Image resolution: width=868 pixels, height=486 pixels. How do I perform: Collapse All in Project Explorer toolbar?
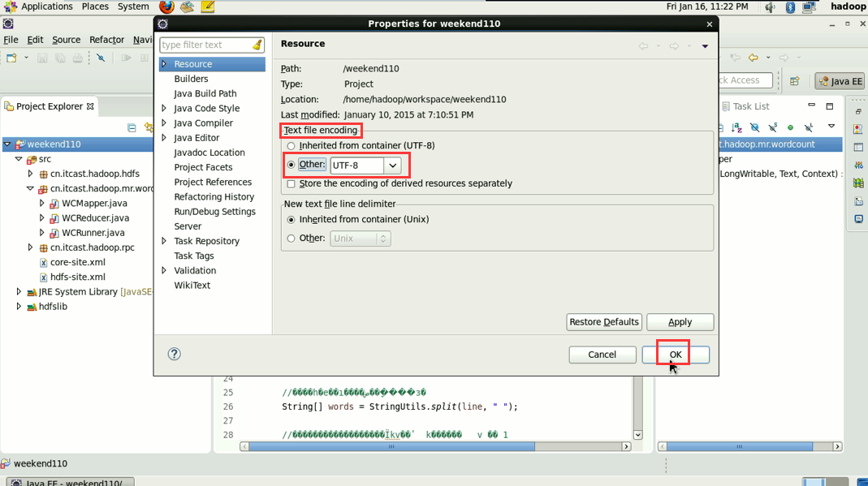coord(132,127)
